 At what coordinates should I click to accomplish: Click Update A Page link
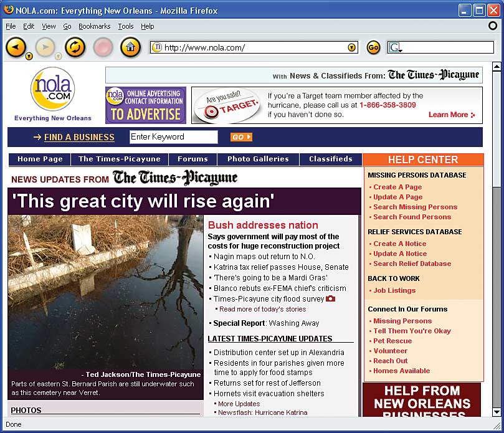pos(398,197)
